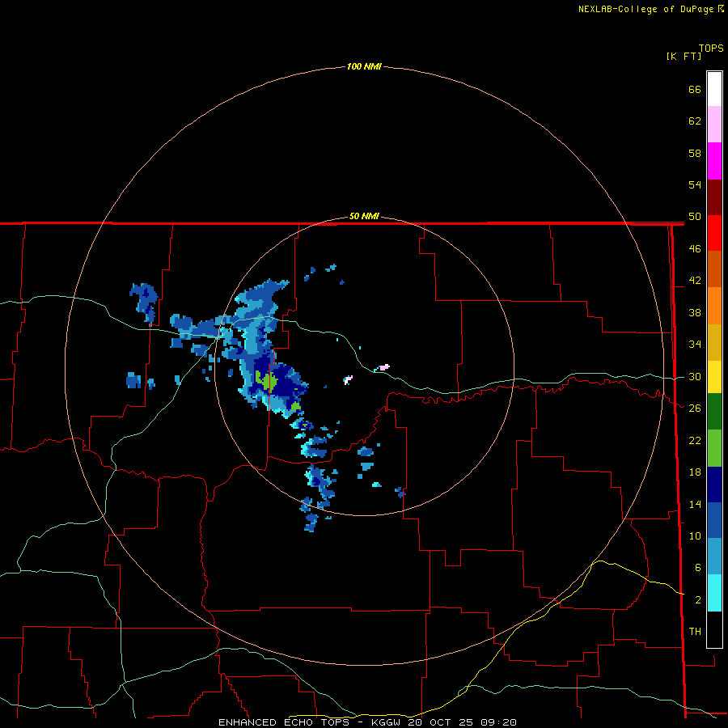Click the light blue 6 K FT legend swatch
This screenshot has height=728, width=728.
coord(714,557)
